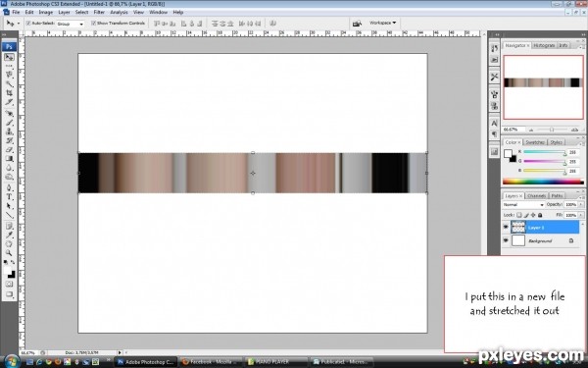Image resolution: width=588 pixels, height=368 pixels.
Task: Click the toolbox foreground color swatch
Action: click(x=8, y=271)
